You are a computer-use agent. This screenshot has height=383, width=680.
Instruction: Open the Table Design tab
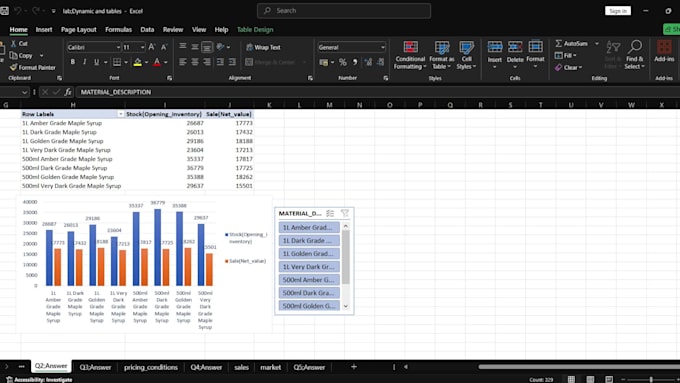coord(255,29)
